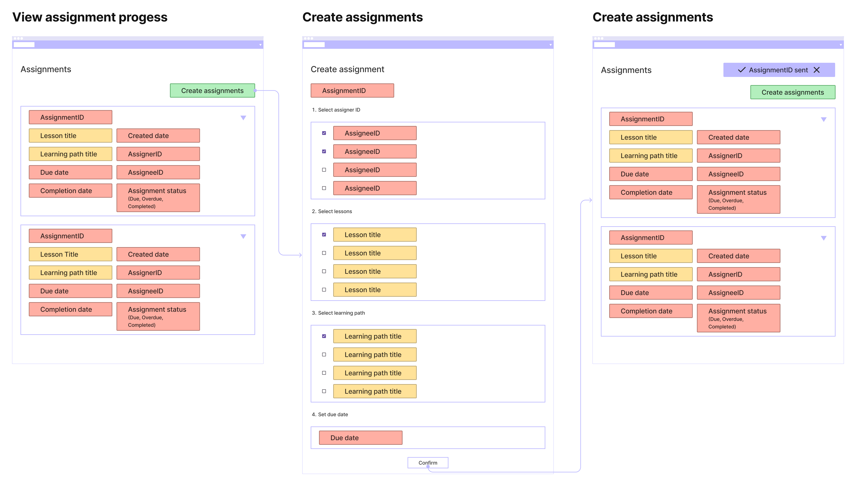Open header dropdown arrow in the Create assignment window
Viewport: 856px width, 504px height.
point(550,45)
